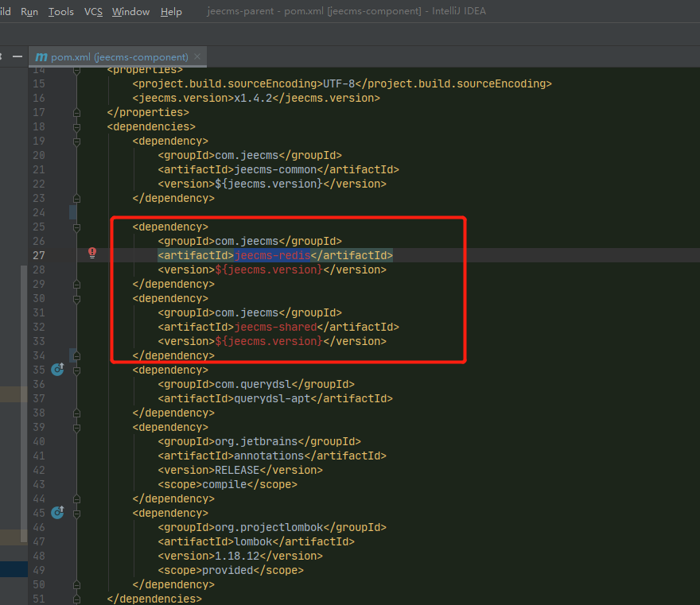700x605 pixels.
Task: Open the Run menu
Action: point(29,12)
